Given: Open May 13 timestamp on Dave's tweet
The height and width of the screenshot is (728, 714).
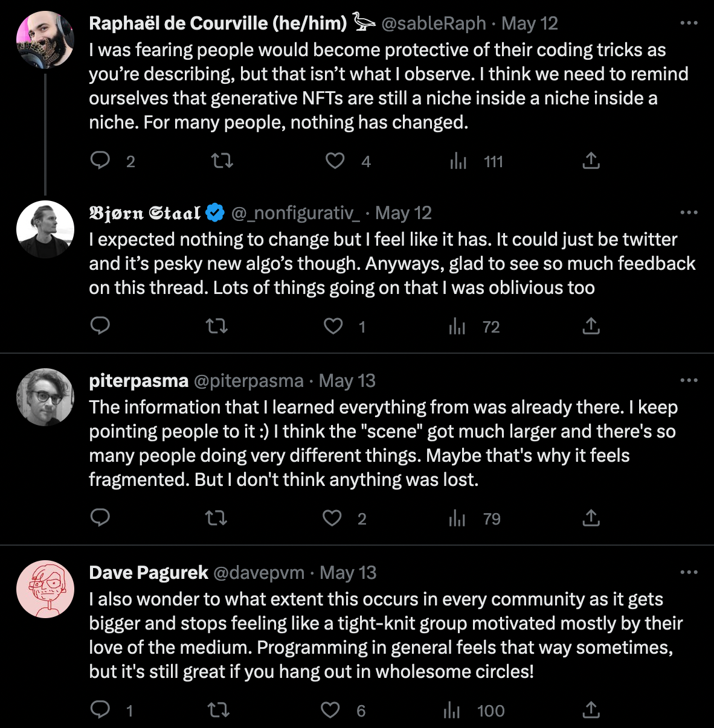Looking at the screenshot, I should (348, 573).
